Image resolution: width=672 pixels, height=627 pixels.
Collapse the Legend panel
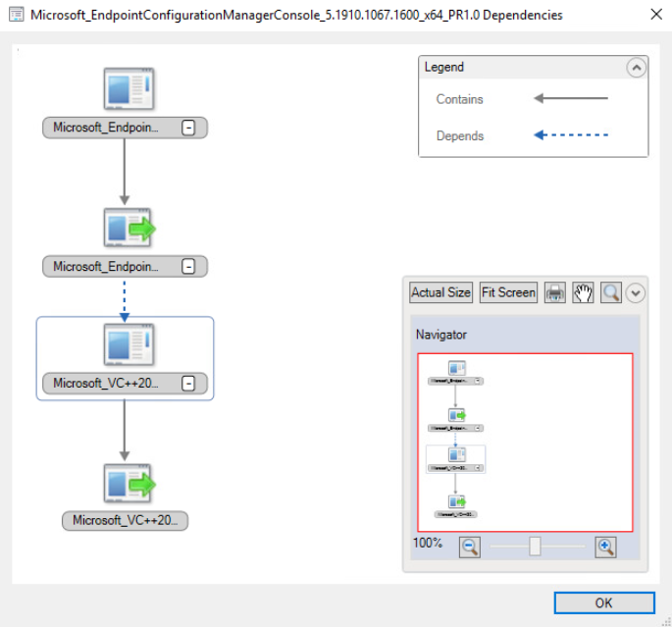636,68
